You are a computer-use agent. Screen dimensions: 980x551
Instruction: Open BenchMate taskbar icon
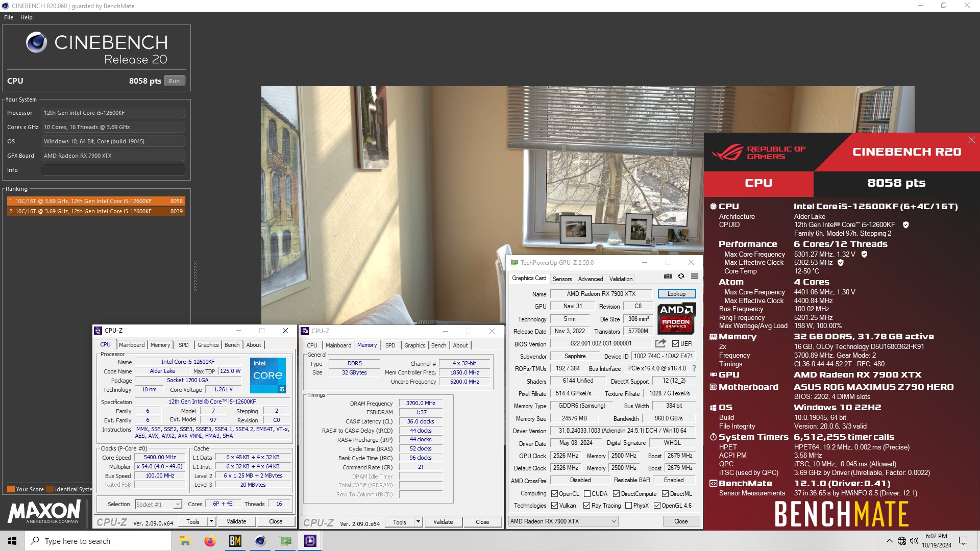[x=235, y=541]
